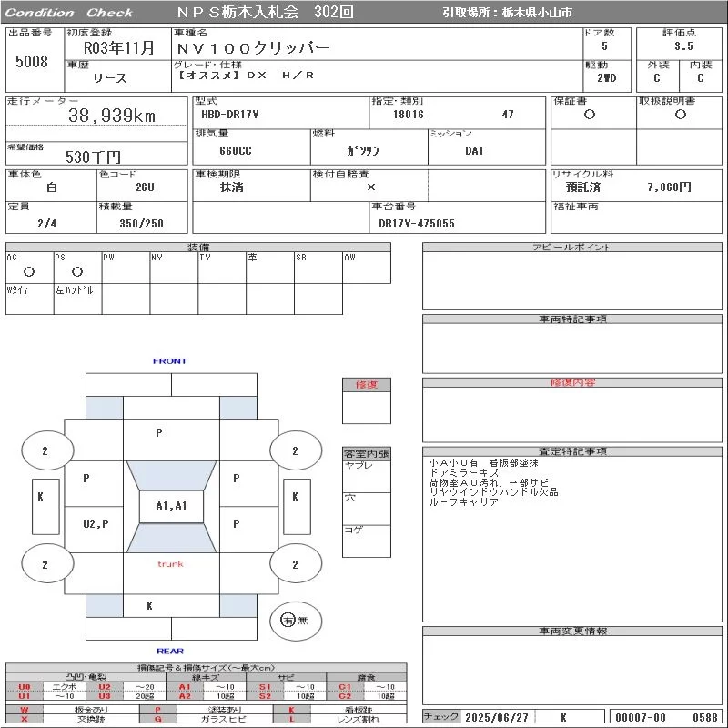Click the load capacity "350/250"
The width and height of the screenshot is (728, 728).
(142, 223)
